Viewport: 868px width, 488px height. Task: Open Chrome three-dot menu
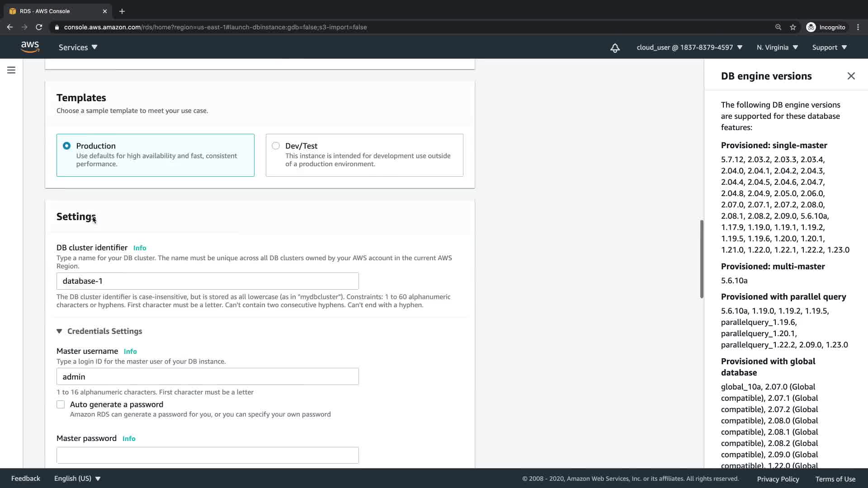click(858, 27)
